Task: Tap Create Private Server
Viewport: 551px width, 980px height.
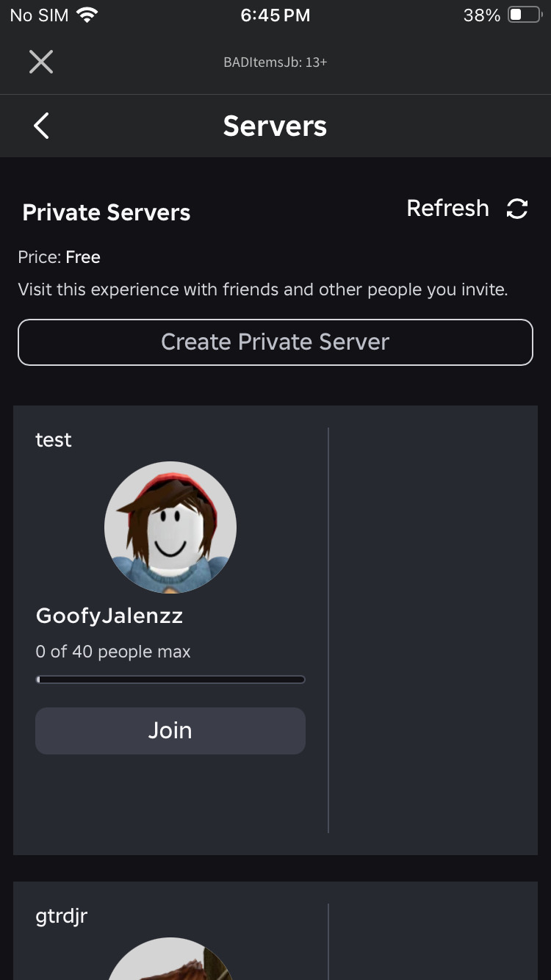Action: [275, 342]
